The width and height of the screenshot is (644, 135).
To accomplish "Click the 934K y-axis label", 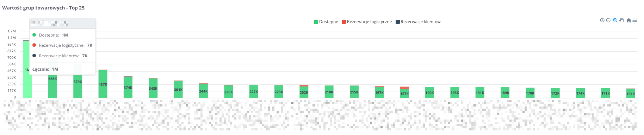I will [x=12, y=44].
